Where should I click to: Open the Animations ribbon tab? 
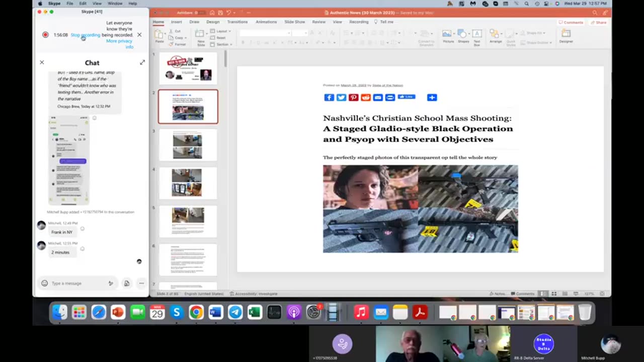(266, 22)
